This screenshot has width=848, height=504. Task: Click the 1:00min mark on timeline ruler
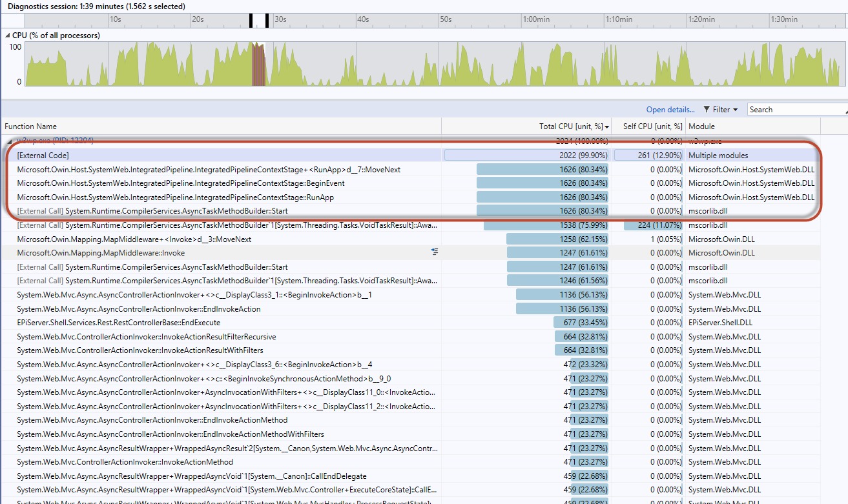coord(537,19)
